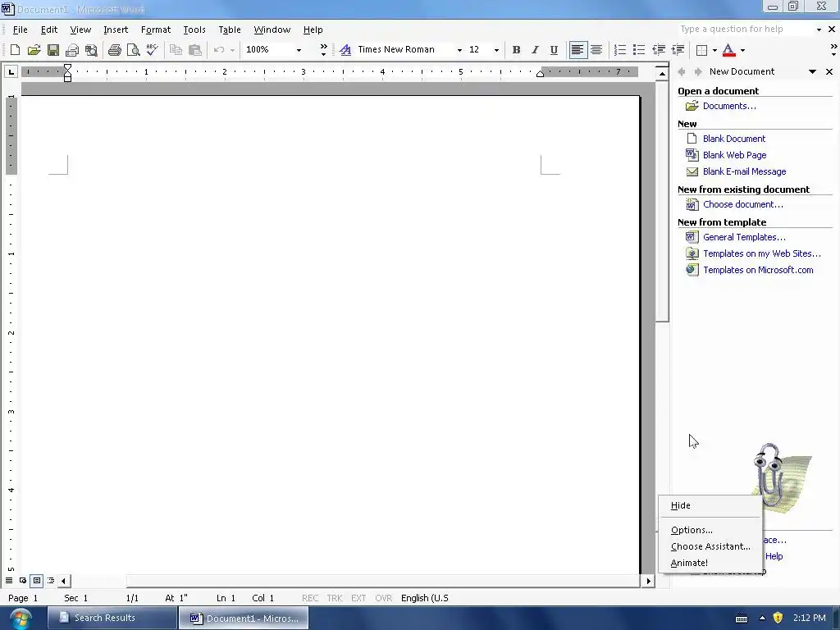The height and width of the screenshot is (630, 840).
Task: Close the New Document task pane
Action: pos(829,71)
